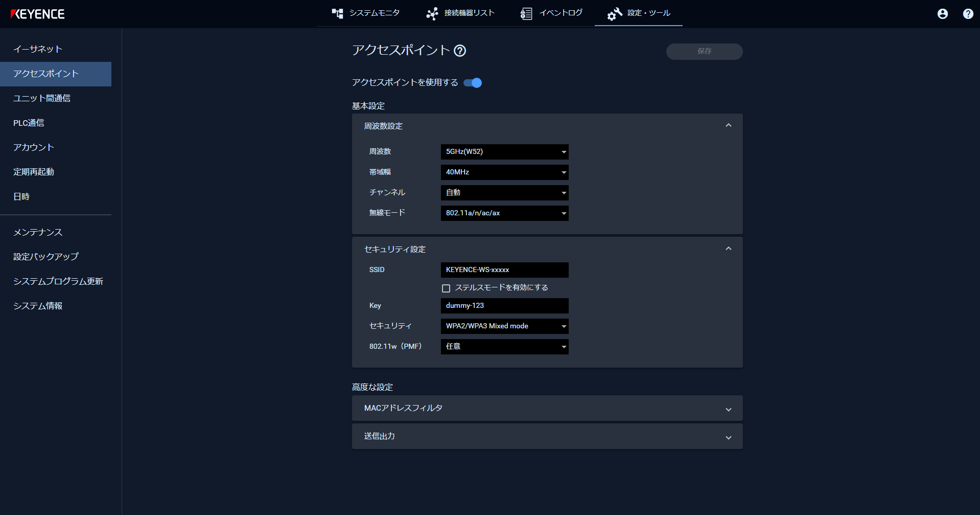Click the 保存 save button

704,51
